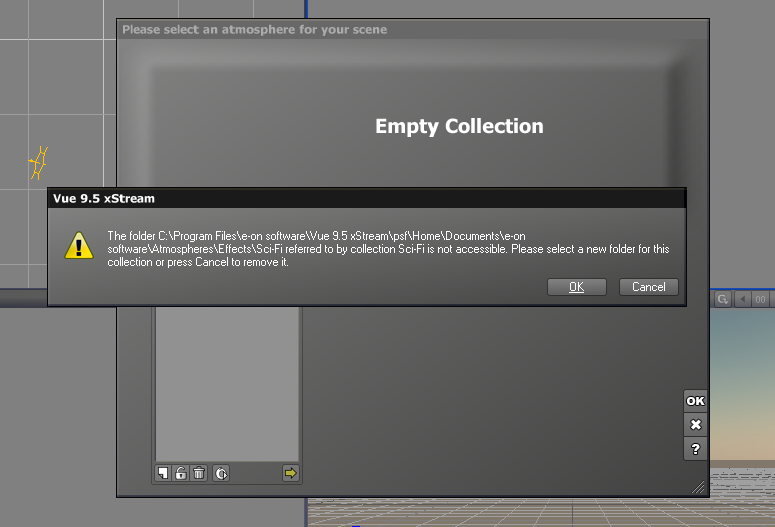Click the new collection page icon
Screen dimensions: 775x527
163,473
